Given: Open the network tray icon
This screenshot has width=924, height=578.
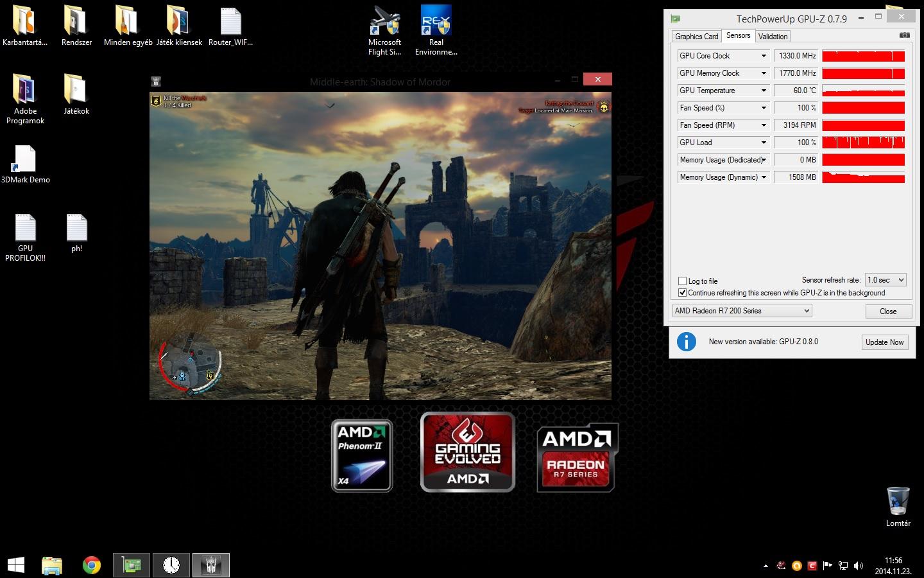Looking at the screenshot, I should 843,566.
